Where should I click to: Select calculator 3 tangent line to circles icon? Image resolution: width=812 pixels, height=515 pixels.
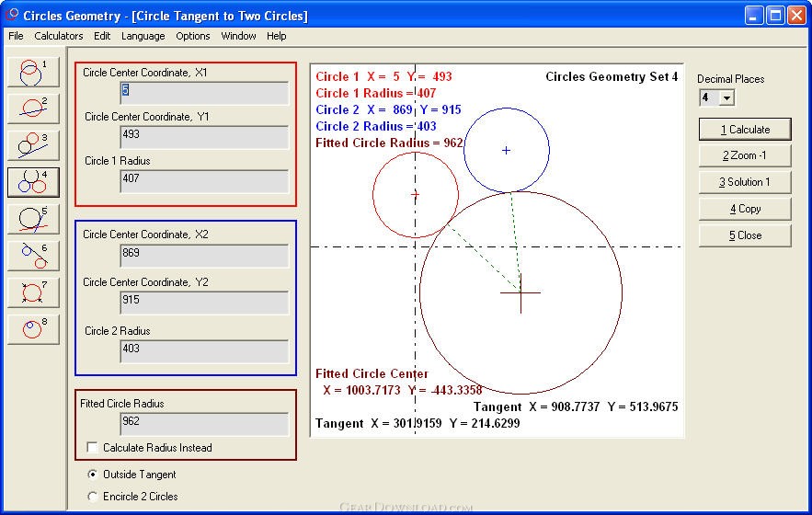click(x=33, y=145)
